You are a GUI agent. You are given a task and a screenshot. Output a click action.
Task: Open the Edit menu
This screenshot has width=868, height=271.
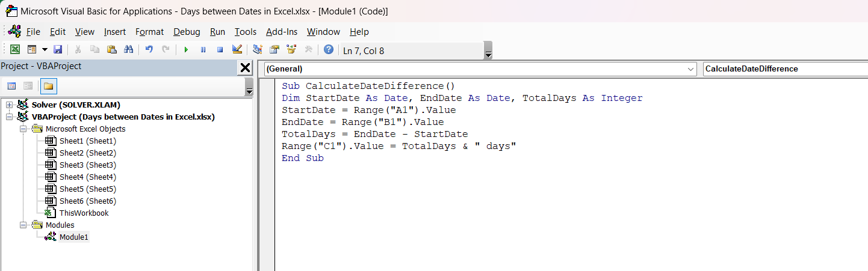coord(58,32)
